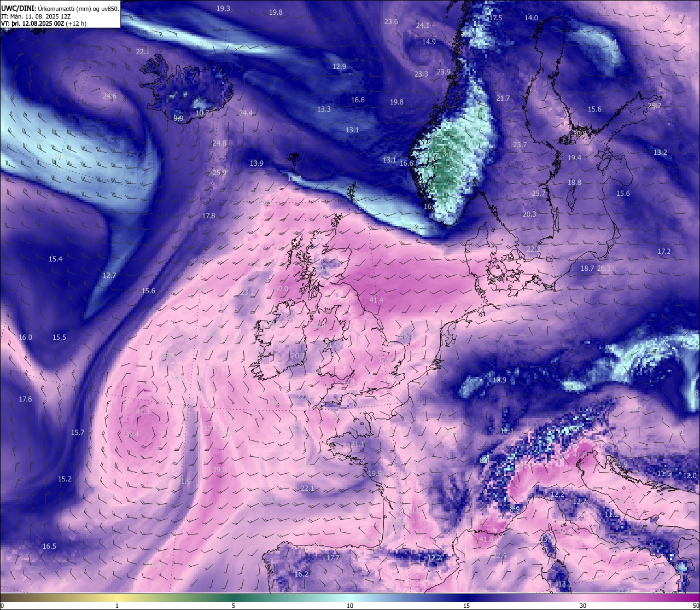
Task: Click the 15.4 value at the left edge
Action: pyautogui.click(x=55, y=259)
